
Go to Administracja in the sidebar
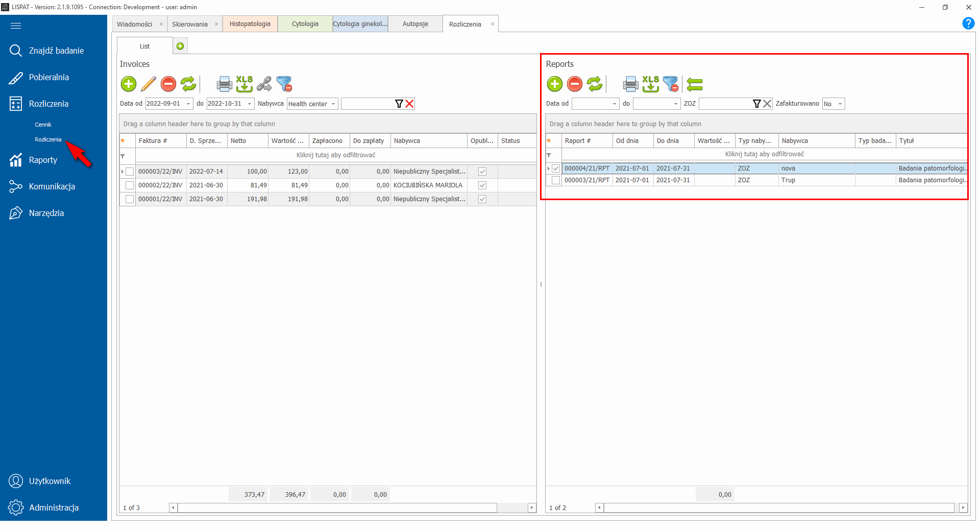[54, 508]
